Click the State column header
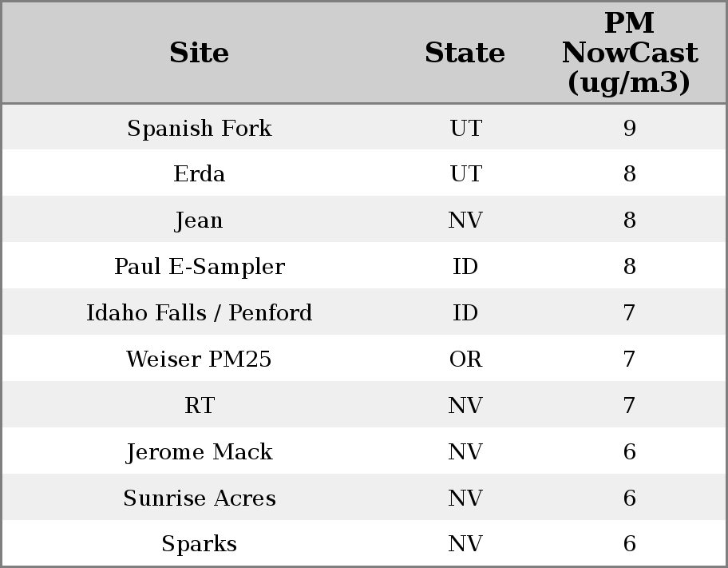This screenshot has height=568, width=728. tap(465, 54)
